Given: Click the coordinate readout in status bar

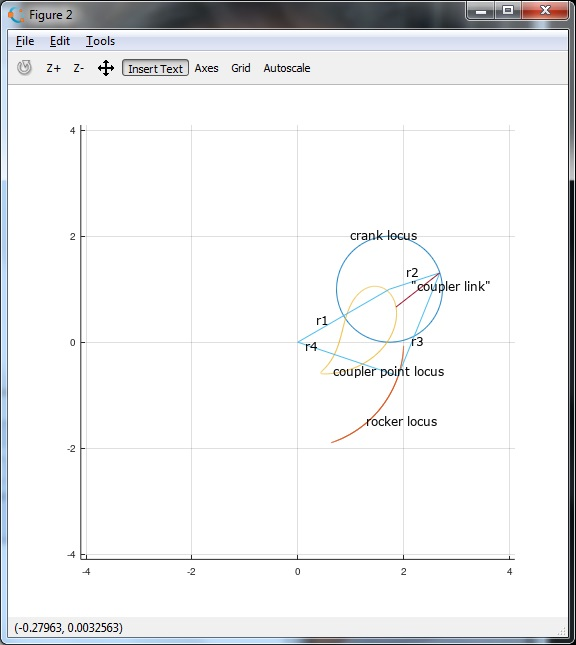Looking at the screenshot, I should click(x=69, y=628).
